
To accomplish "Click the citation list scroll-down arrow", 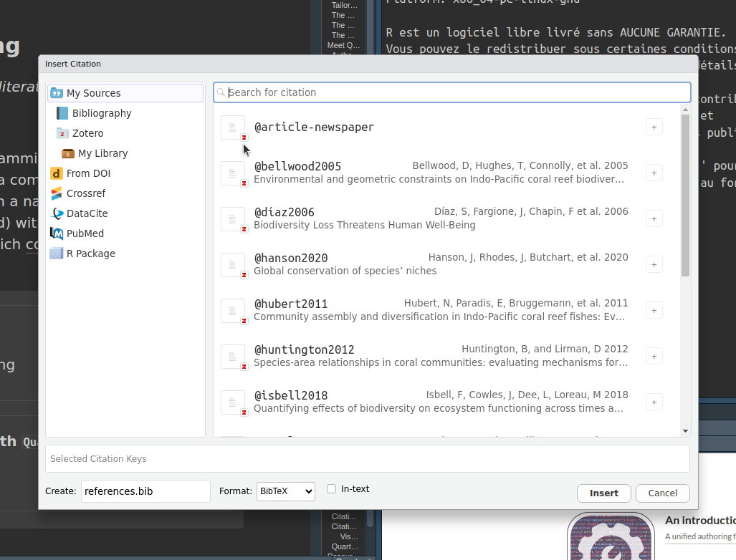I will pos(685,431).
